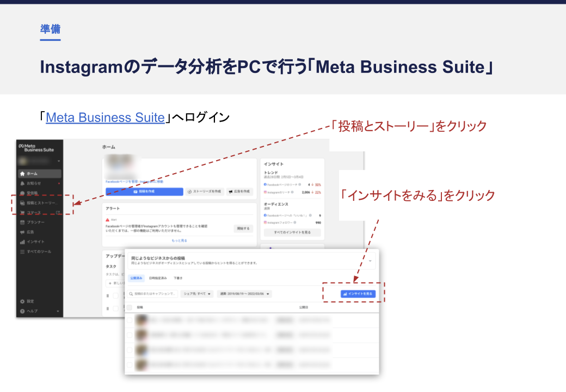Select the 公開済み tab
The width and height of the screenshot is (566, 392).
(x=137, y=278)
